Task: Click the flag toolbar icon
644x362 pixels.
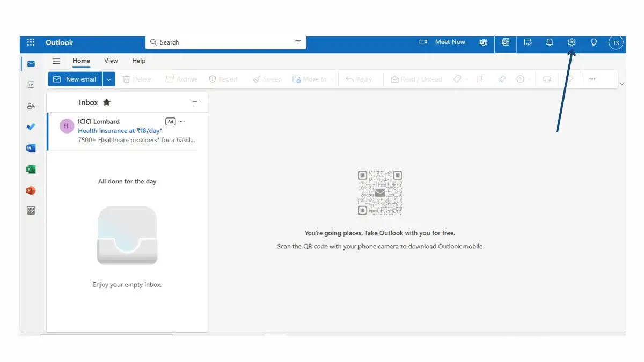Action: pyautogui.click(x=480, y=79)
